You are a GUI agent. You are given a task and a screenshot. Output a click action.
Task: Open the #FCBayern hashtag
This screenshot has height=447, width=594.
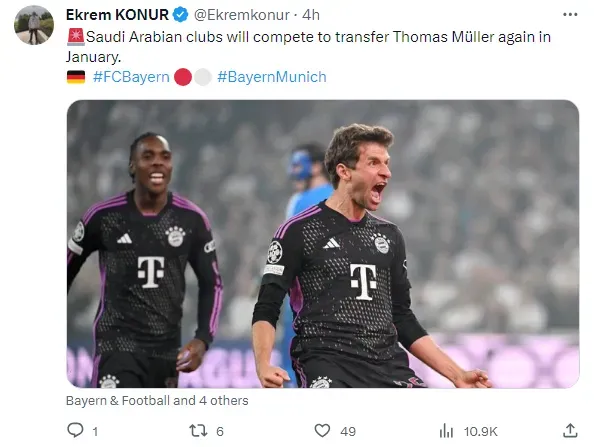point(131,77)
